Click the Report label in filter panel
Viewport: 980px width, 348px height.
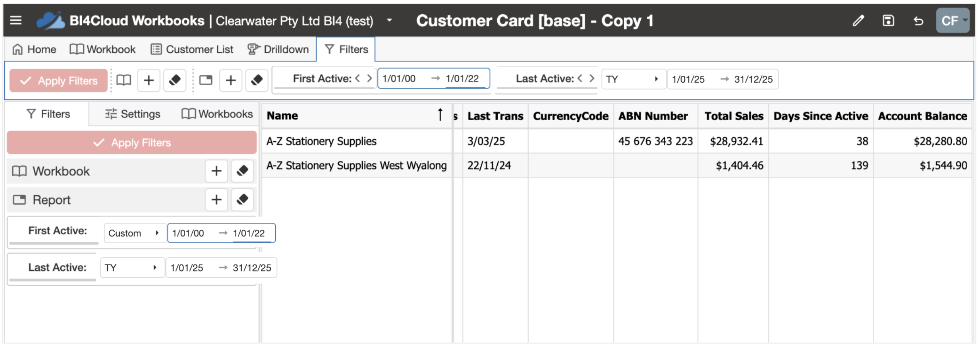tap(51, 200)
